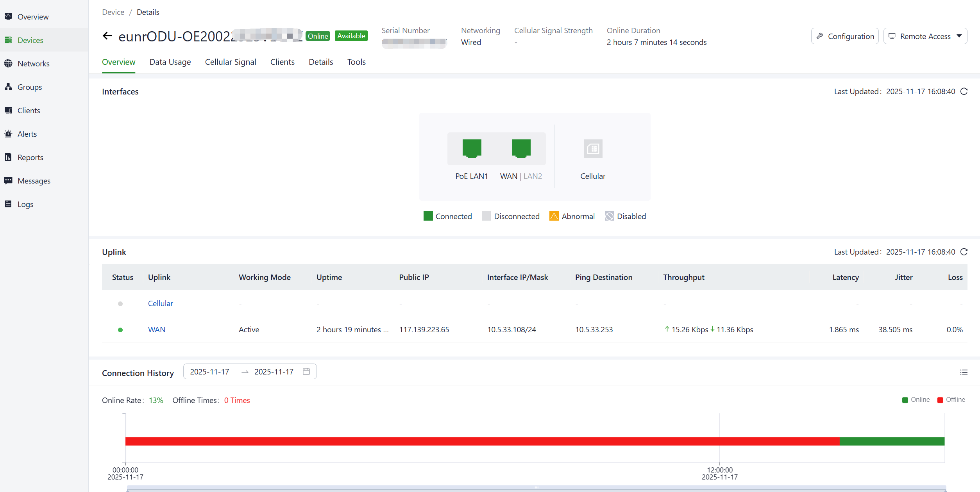The image size is (980, 492).
Task: Open the Tools tab
Action: pyautogui.click(x=356, y=62)
